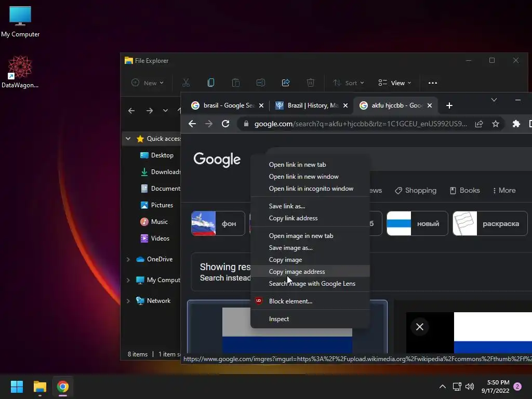Screen dimensions: 532x399
Task: Choose Copy image menu entry
Action: [x=310, y=260]
